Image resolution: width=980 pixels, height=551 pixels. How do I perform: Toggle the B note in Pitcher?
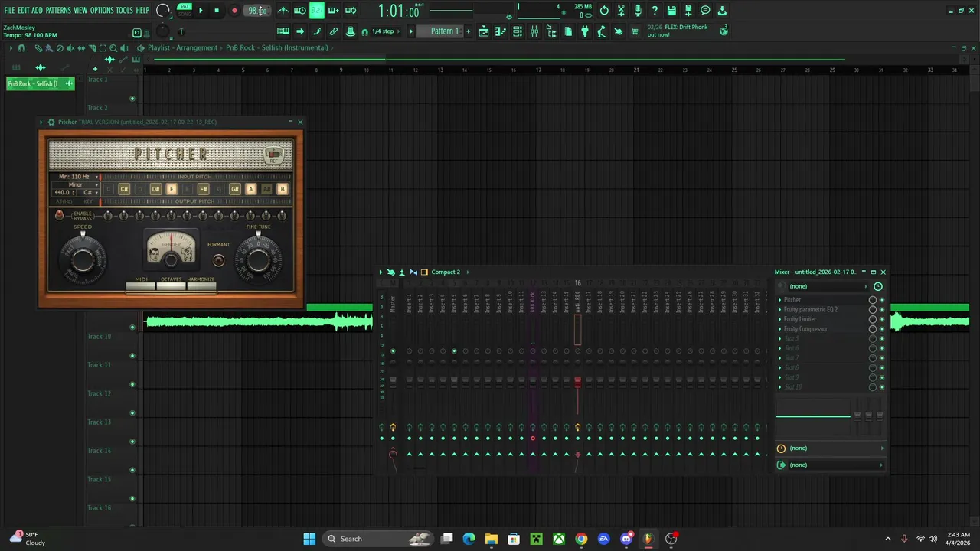[282, 189]
